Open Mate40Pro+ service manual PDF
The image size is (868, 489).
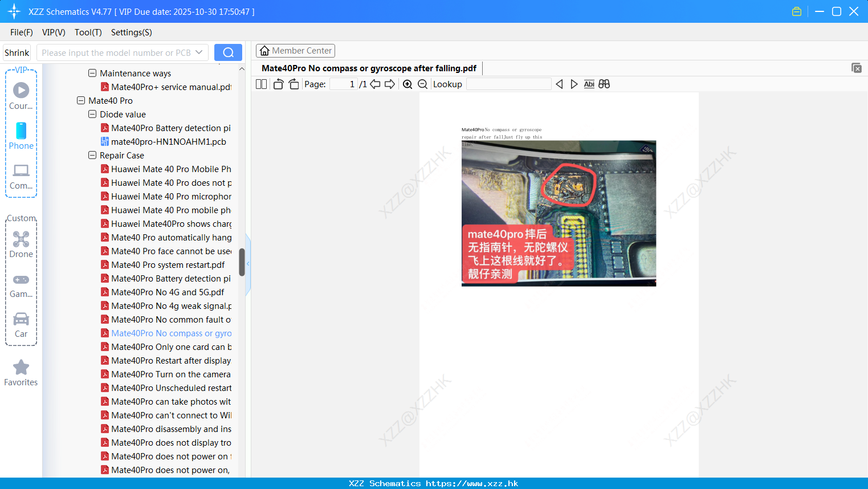(166, 87)
